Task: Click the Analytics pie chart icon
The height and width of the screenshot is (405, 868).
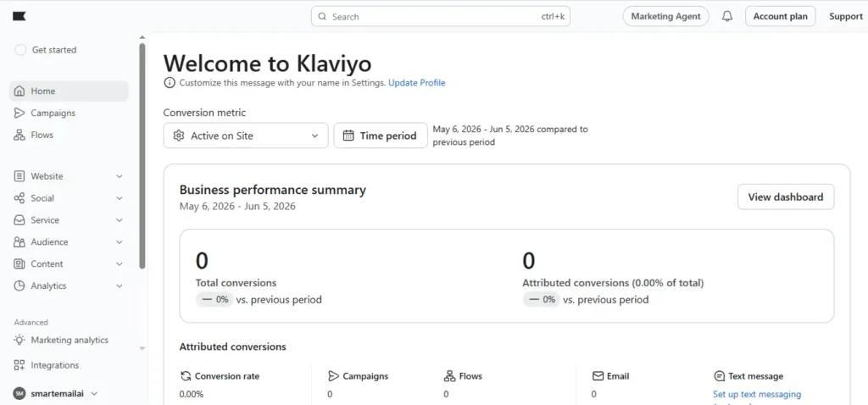Action: click(x=19, y=286)
